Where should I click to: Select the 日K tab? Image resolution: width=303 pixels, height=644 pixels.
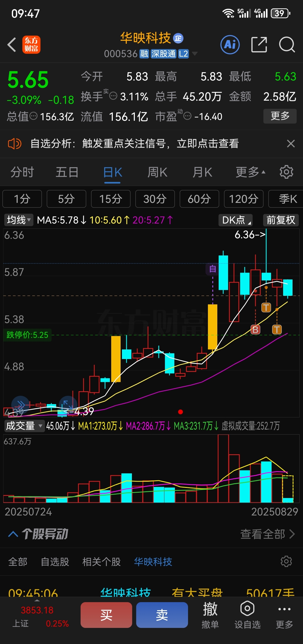coord(113,172)
